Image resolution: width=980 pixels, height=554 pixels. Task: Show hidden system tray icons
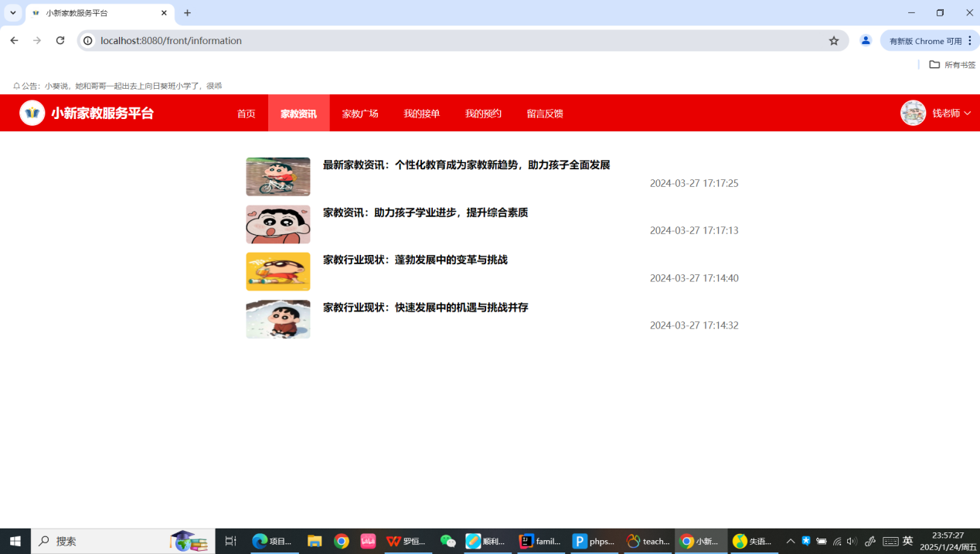791,542
